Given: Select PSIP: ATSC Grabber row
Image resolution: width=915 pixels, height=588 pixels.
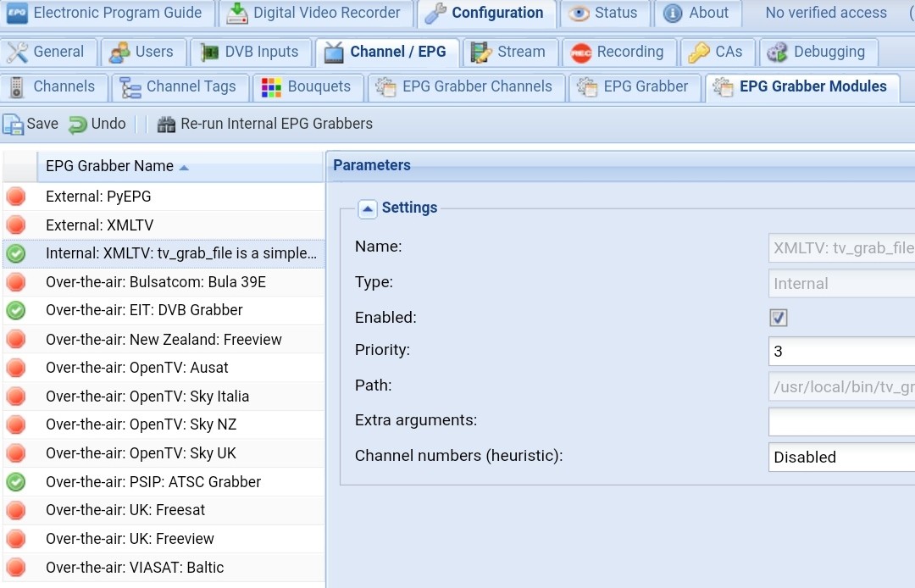Looking at the screenshot, I should pos(164,482).
